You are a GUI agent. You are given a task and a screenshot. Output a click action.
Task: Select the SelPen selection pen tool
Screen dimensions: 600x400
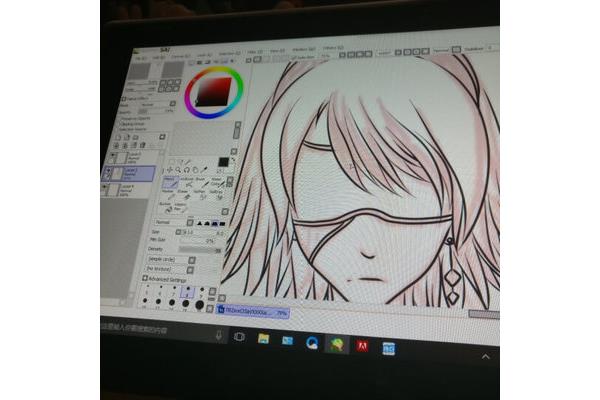coord(201,195)
